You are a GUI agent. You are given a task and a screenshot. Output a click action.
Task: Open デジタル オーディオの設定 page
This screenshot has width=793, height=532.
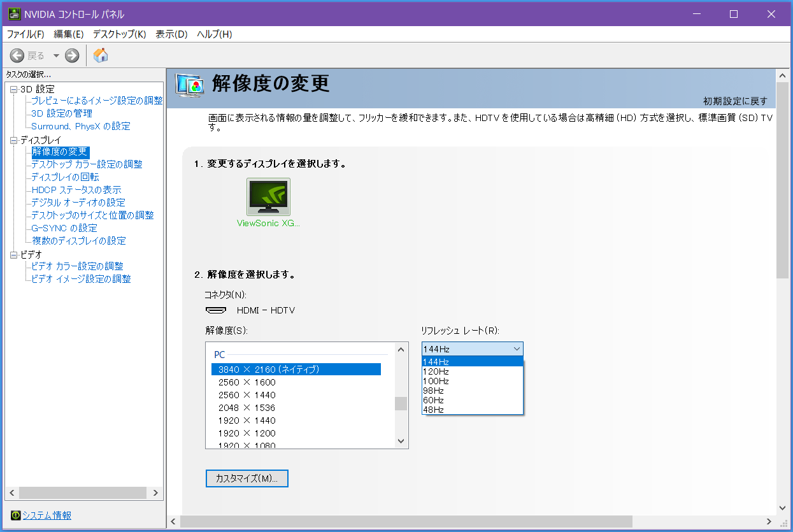[78, 203]
